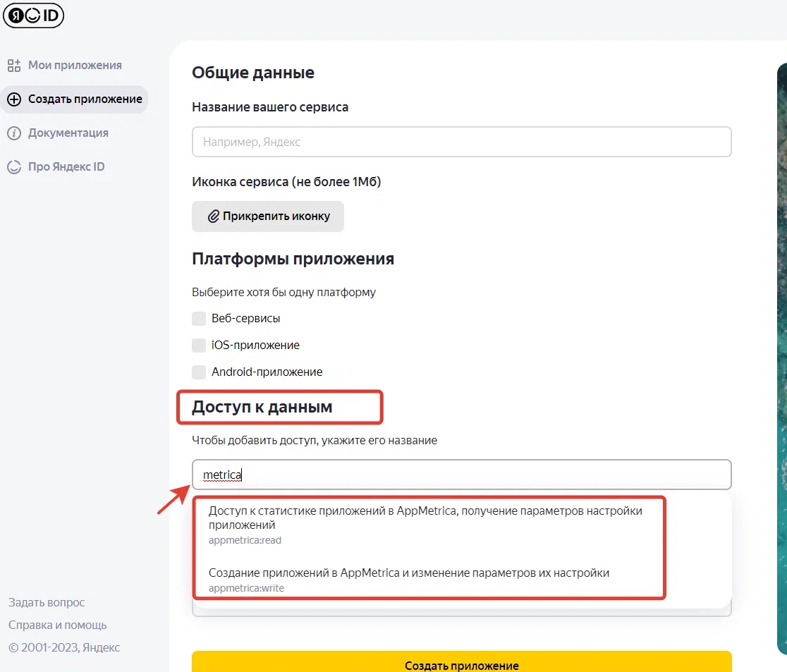This screenshot has width=787, height=672.
Task: Click Название вашего сервиса label
Action: (x=270, y=107)
